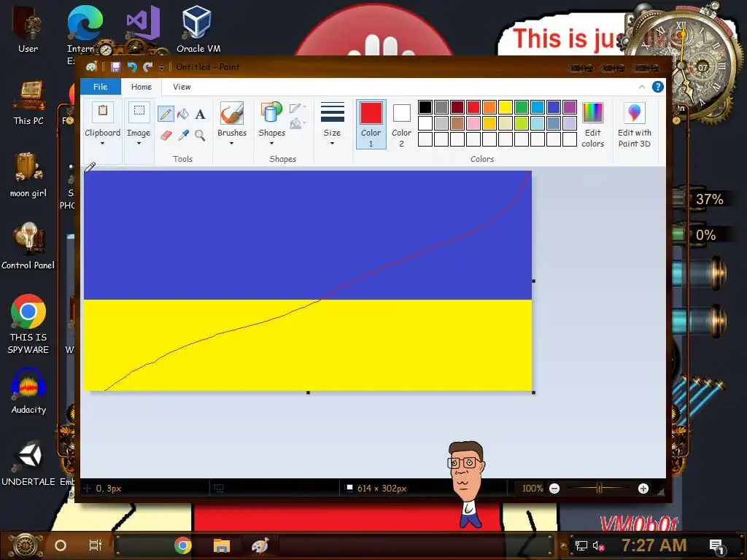Pick the green color swatch in top row
The width and height of the screenshot is (747, 560).
click(x=521, y=107)
